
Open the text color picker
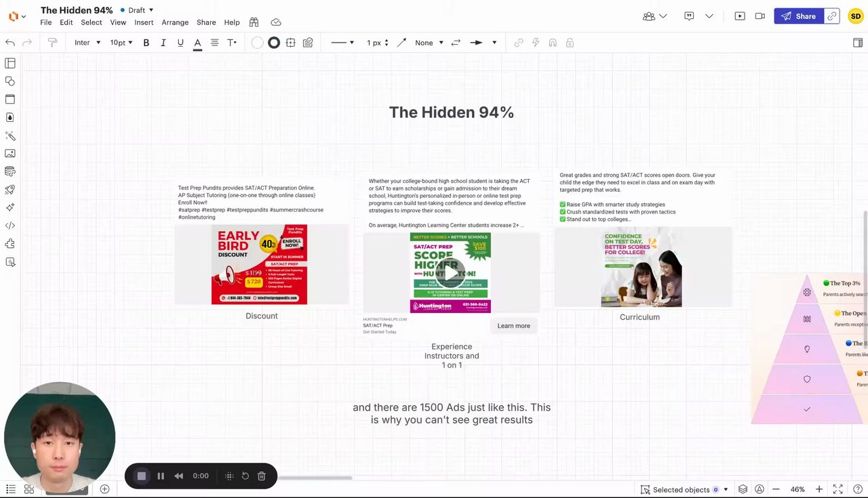[197, 43]
